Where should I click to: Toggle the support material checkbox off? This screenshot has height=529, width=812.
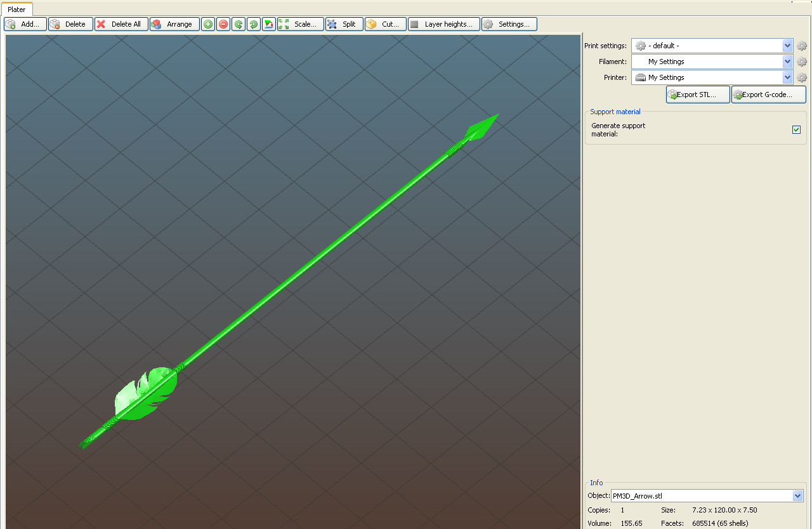click(796, 129)
